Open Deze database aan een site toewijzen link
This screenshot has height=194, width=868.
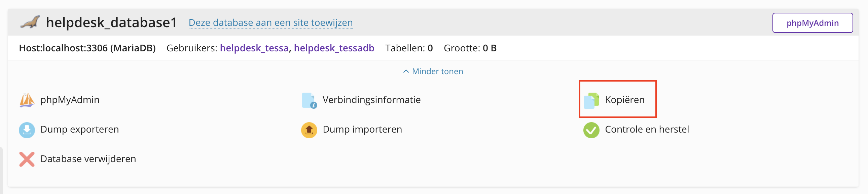270,22
